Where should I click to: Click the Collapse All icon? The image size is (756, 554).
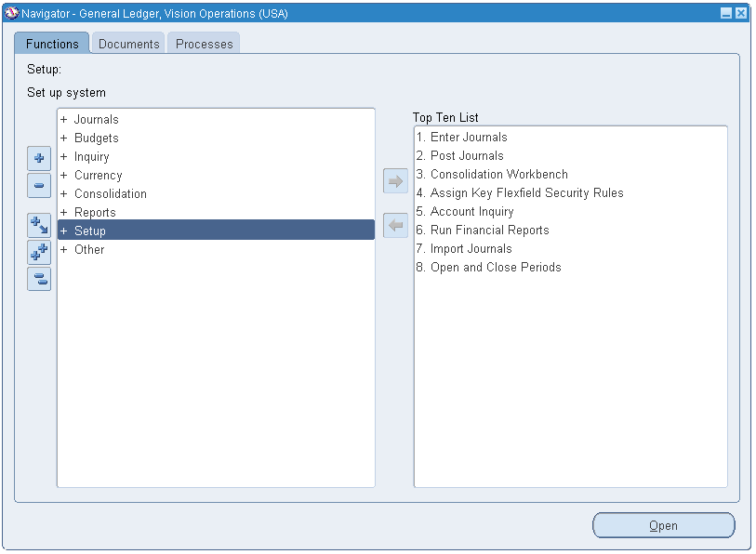[38, 278]
